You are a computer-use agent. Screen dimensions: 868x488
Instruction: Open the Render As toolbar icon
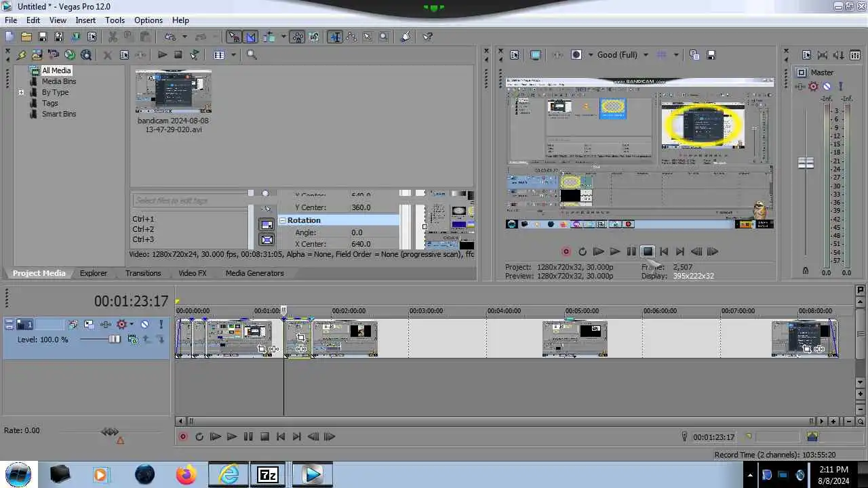point(75,37)
